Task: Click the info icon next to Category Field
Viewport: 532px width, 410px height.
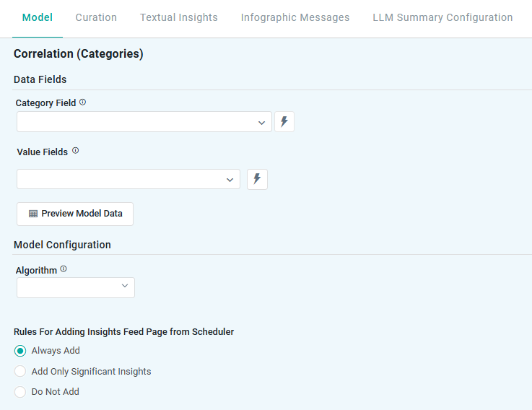Action: (82, 102)
